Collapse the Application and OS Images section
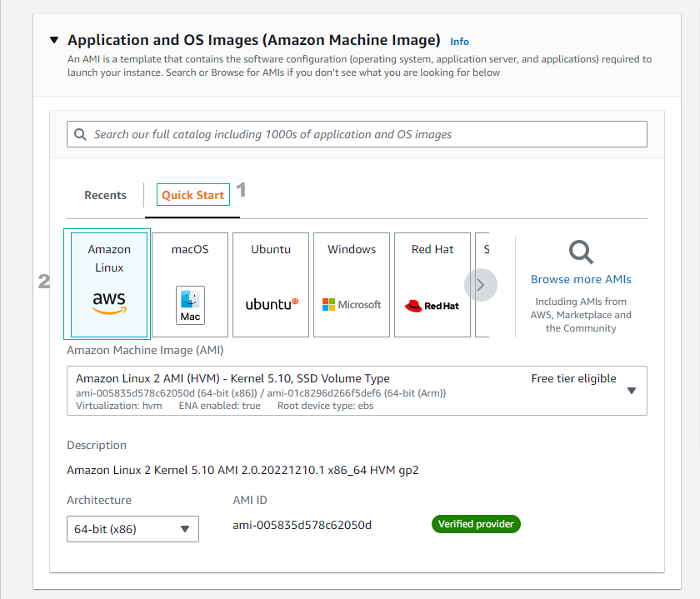 [x=54, y=40]
